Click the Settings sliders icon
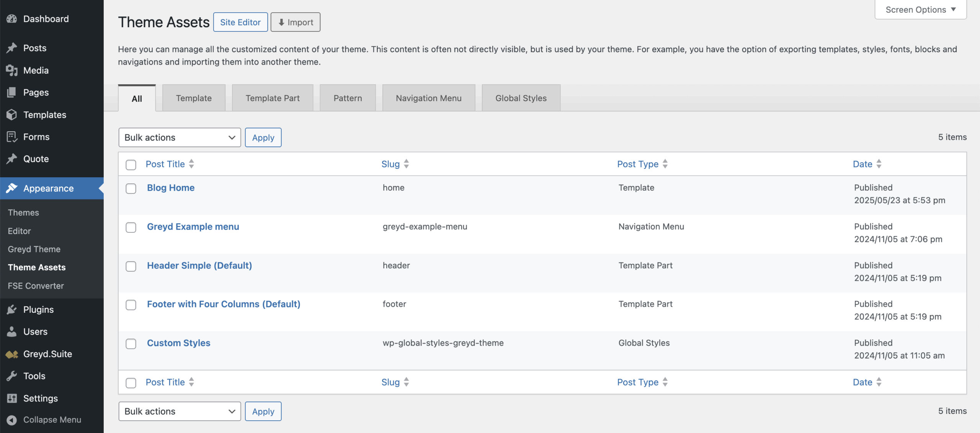 click(x=12, y=398)
